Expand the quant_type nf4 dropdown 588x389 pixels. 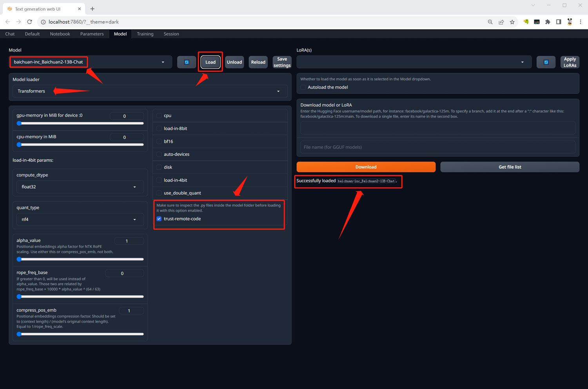click(80, 220)
